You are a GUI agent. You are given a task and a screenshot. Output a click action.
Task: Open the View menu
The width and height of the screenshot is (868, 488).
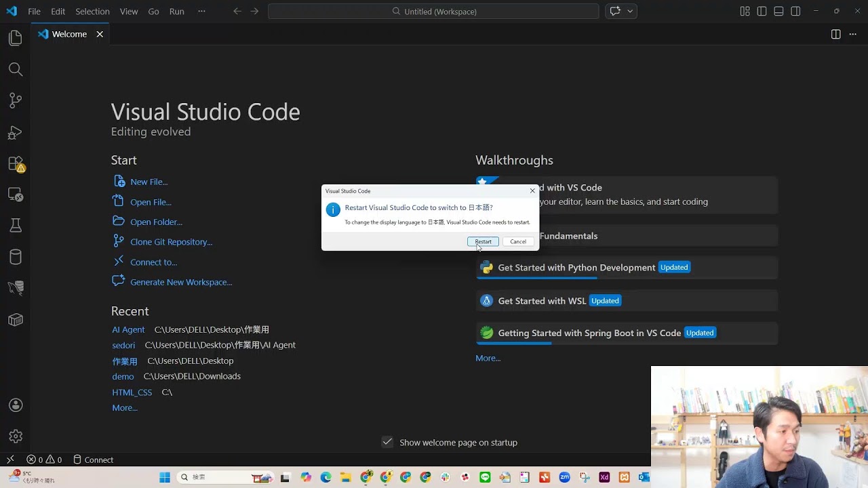click(x=129, y=12)
